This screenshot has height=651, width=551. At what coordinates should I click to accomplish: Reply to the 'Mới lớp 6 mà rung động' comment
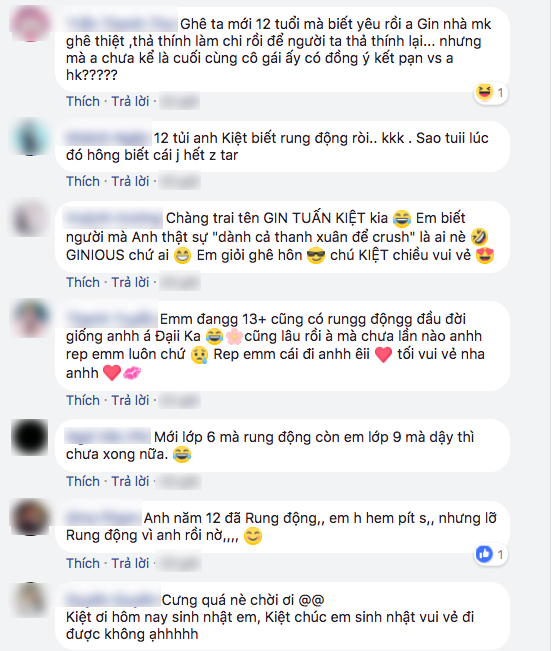pyautogui.click(x=130, y=481)
